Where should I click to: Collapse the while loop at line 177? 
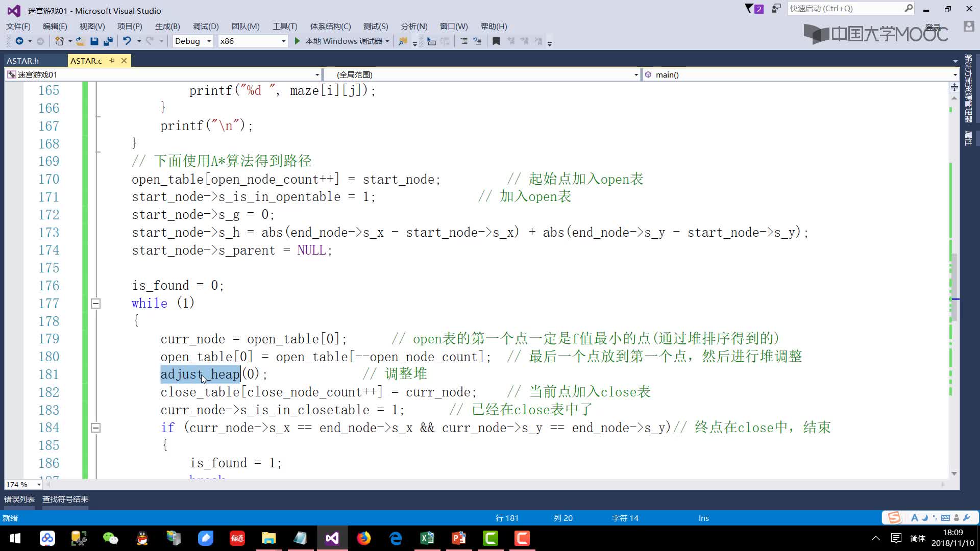pos(95,304)
